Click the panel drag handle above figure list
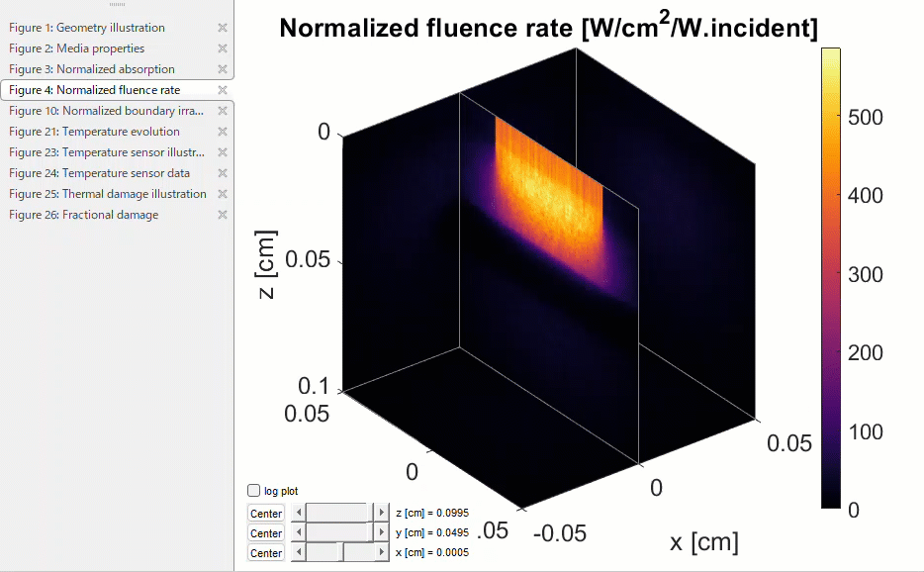Image resolution: width=924 pixels, height=572 pixels. point(117,5)
